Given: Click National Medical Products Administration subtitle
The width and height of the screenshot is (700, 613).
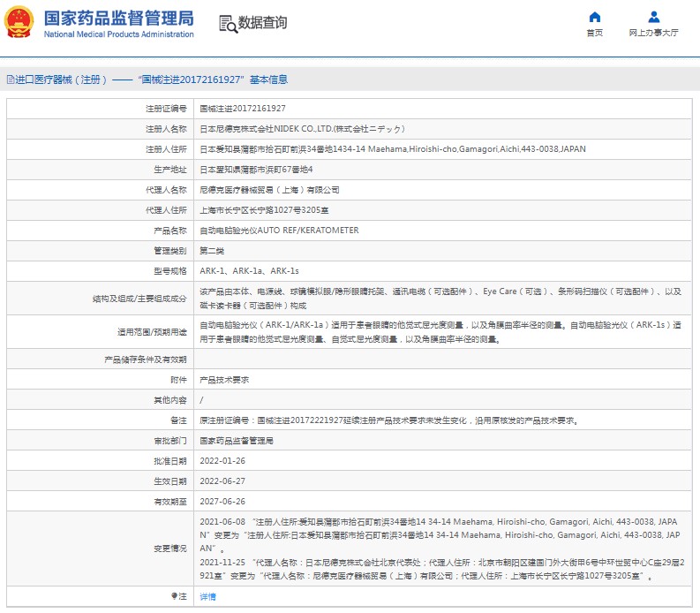Looking at the screenshot, I should [119, 34].
